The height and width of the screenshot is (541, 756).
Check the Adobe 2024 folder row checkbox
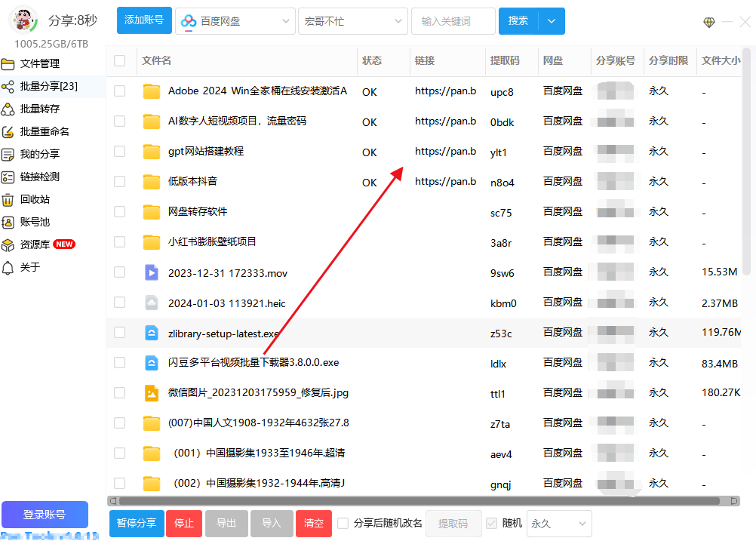pos(118,91)
